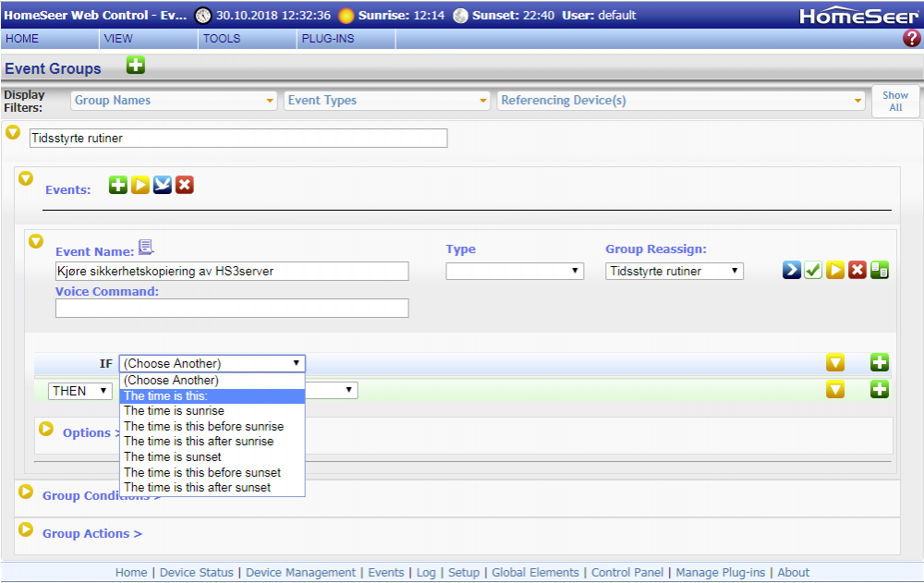Click the green checkmark icon in event row

coord(813,271)
